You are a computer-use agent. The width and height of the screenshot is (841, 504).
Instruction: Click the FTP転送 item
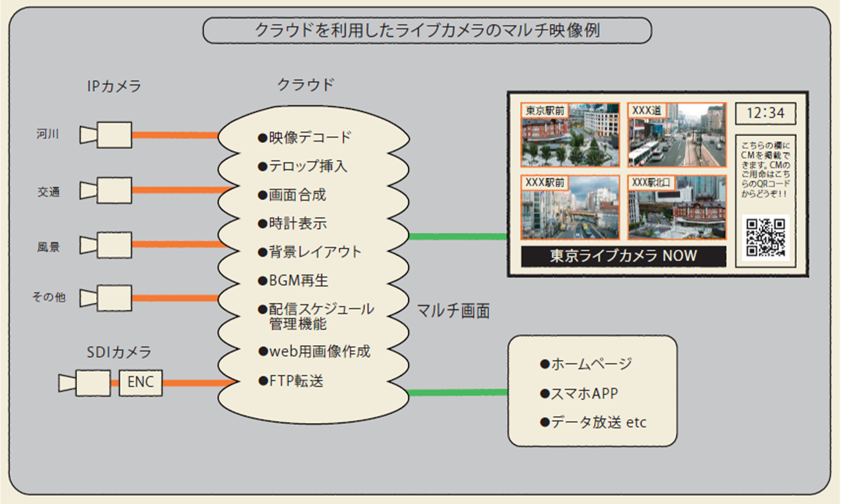point(291,381)
